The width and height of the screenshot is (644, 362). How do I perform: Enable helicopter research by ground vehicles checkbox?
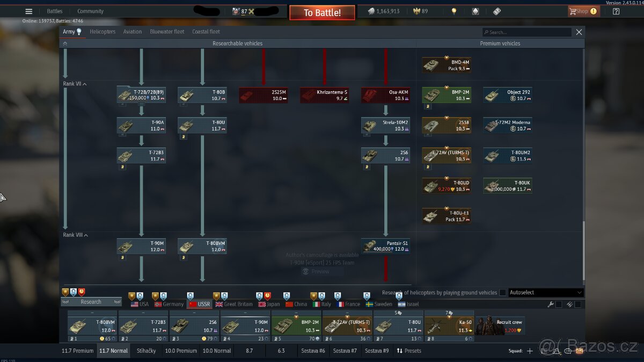pyautogui.click(x=502, y=293)
